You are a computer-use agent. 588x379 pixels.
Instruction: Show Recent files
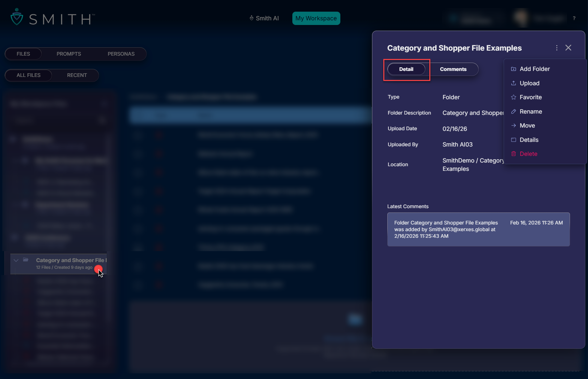77,75
